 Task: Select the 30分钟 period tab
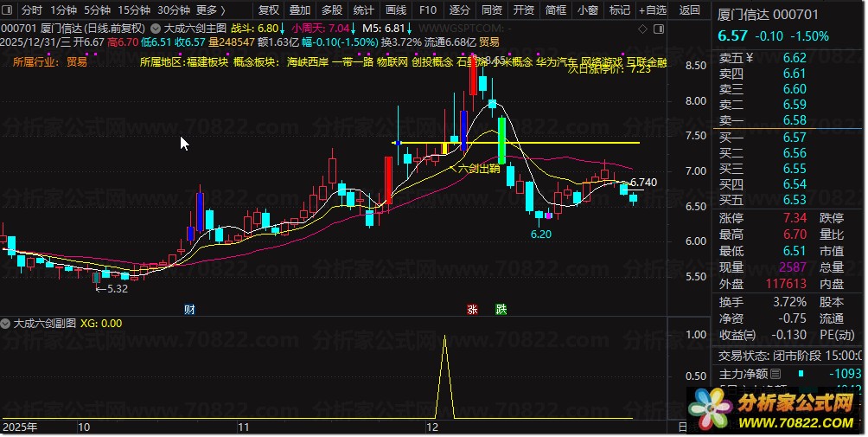(x=173, y=10)
